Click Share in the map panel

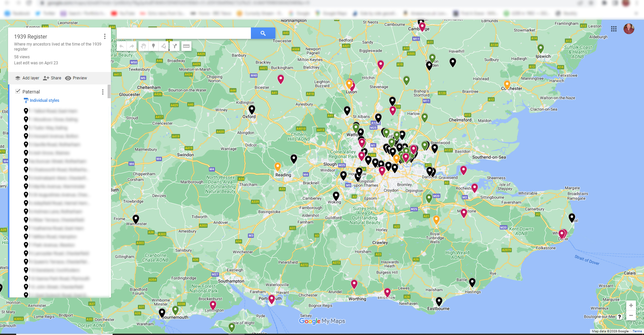pos(52,78)
